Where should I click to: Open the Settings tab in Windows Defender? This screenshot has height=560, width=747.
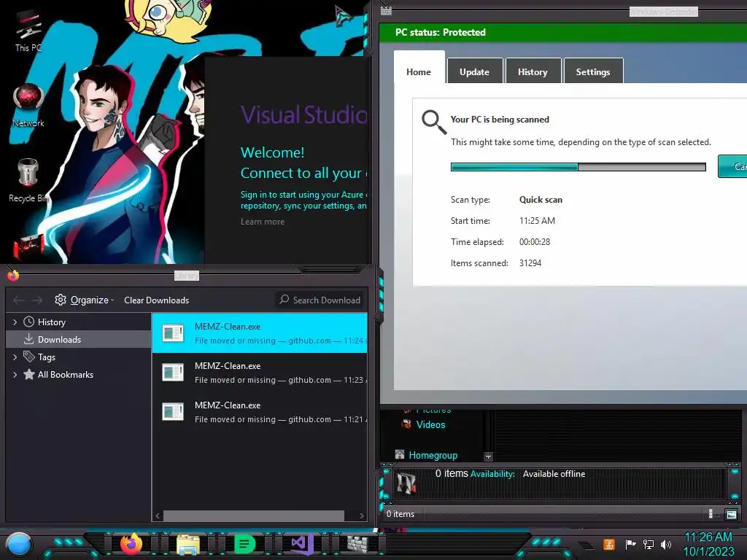click(593, 71)
